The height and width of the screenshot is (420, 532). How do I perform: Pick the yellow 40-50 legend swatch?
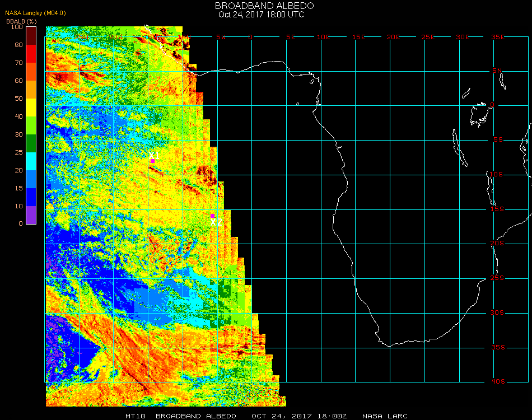(31, 108)
